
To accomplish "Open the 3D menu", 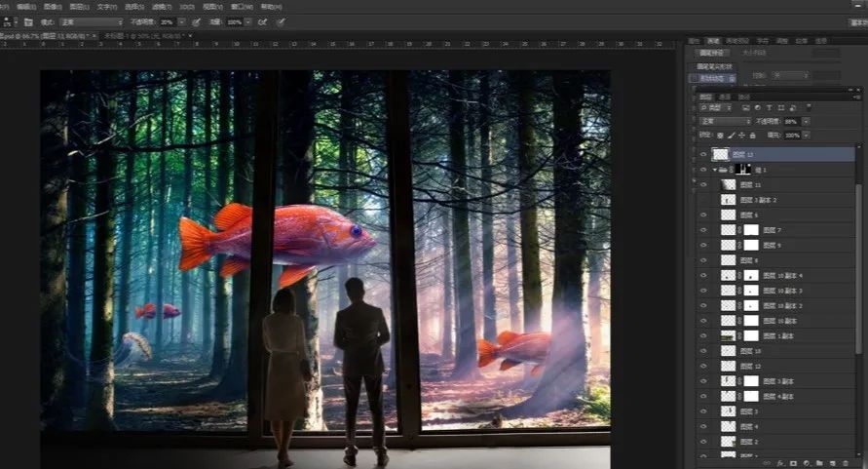I will [187, 7].
